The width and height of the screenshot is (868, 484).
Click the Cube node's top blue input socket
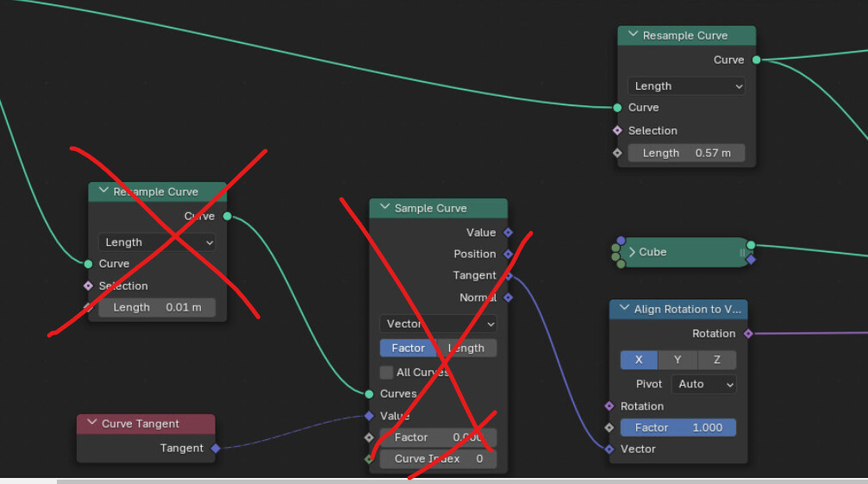click(x=621, y=241)
